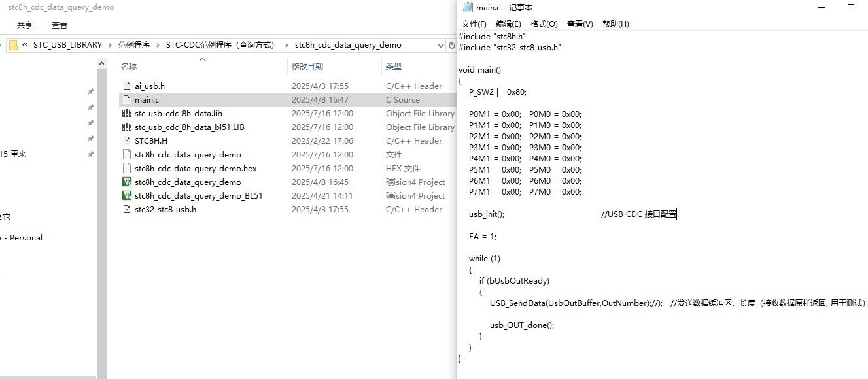
Task: Refresh the Explorer folder view
Action: tap(451, 45)
